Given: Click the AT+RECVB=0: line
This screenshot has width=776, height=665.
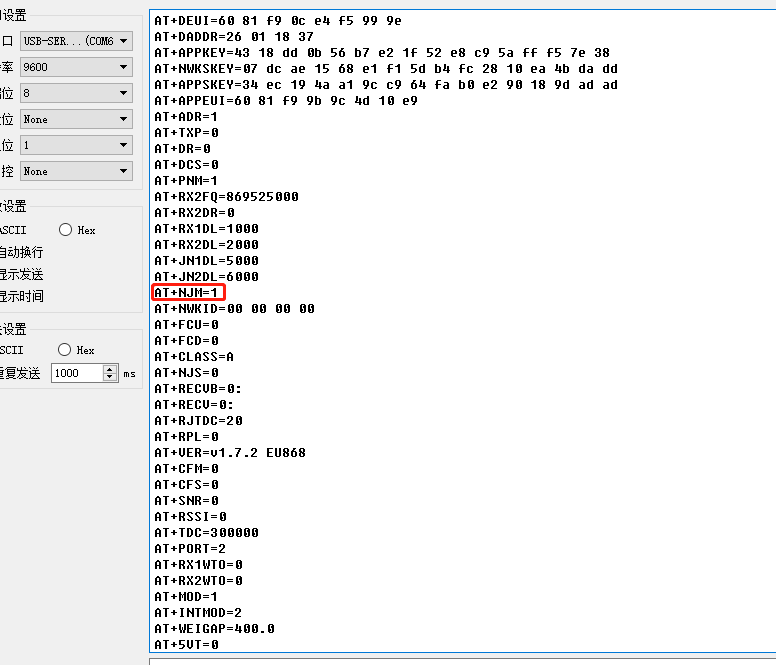Looking at the screenshot, I should pos(198,388).
